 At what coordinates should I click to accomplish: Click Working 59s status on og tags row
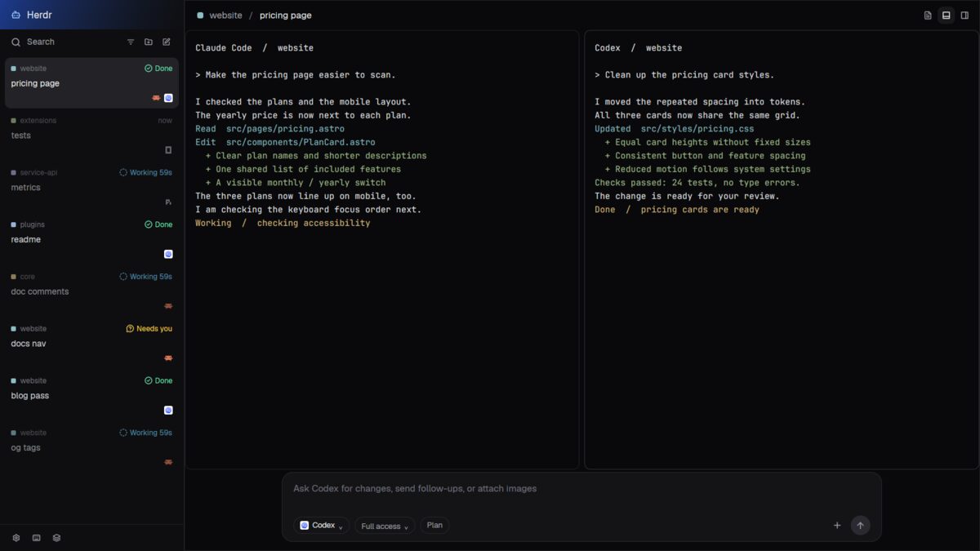coord(145,433)
